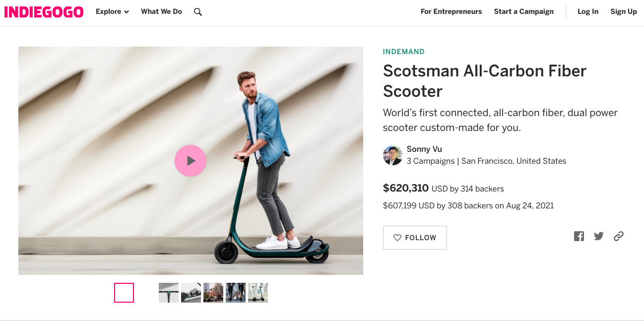This screenshot has height=326, width=644.
Task: Open the For Entrepreneurs menu item
Action: click(x=451, y=11)
